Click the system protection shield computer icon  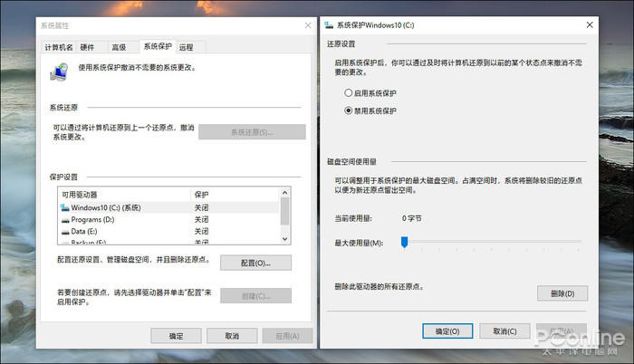click(x=59, y=72)
